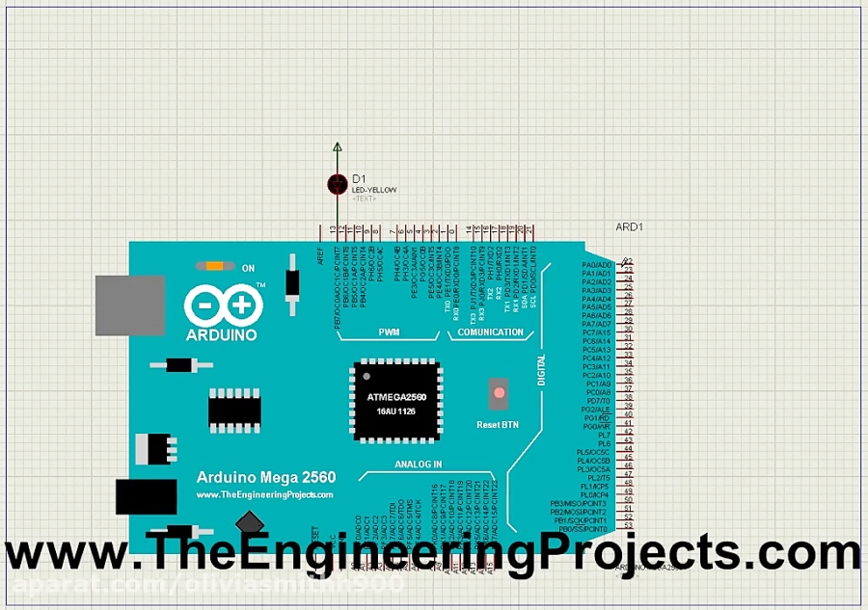
Task: Click the ON indicator LED on board
Action: click(214, 267)
